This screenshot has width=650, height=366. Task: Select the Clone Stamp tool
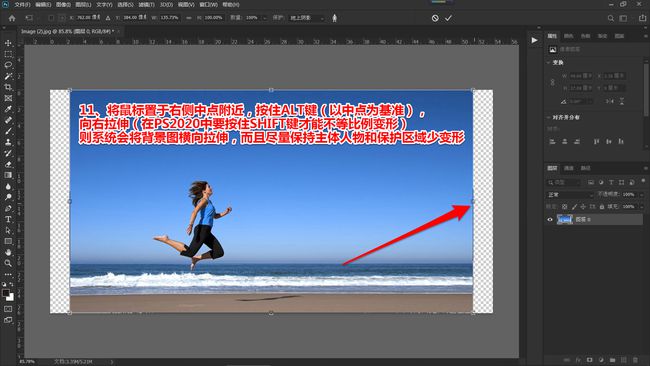(x=8, y=142)
